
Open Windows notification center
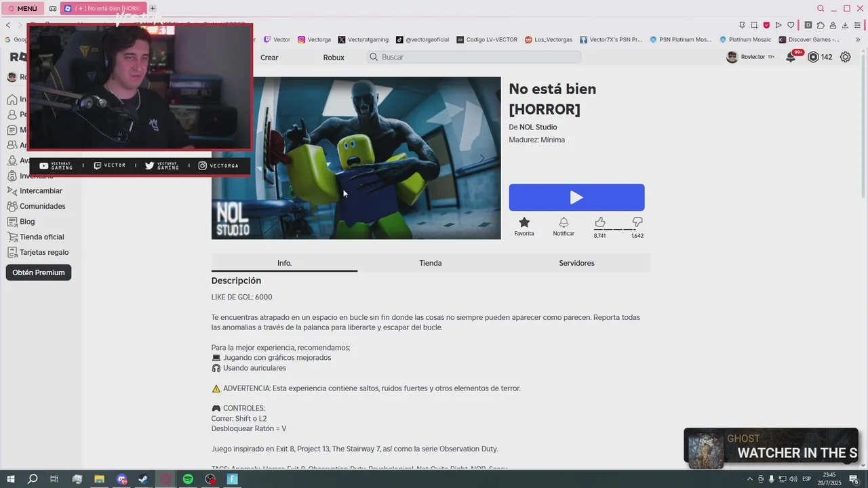[x=854, y=479]
